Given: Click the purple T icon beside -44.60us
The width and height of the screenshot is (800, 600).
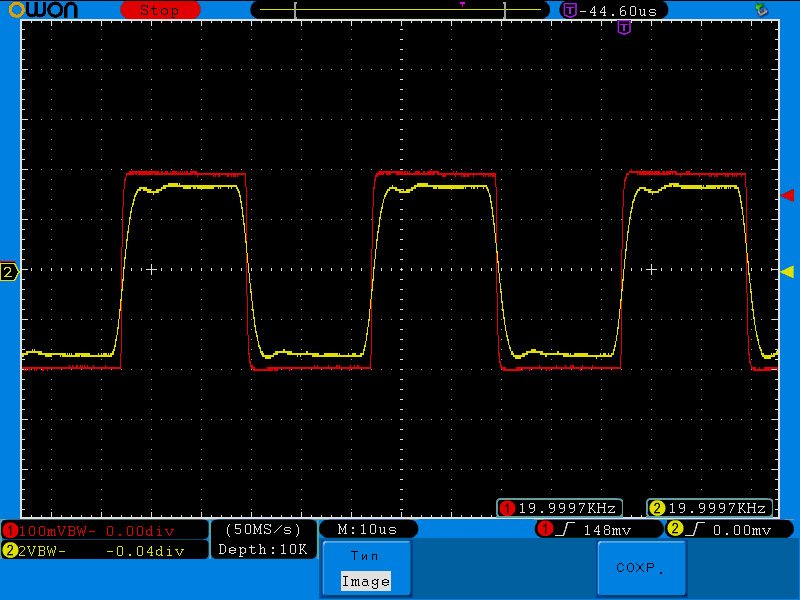Looking at the screenshot, I should coord(570,10).
